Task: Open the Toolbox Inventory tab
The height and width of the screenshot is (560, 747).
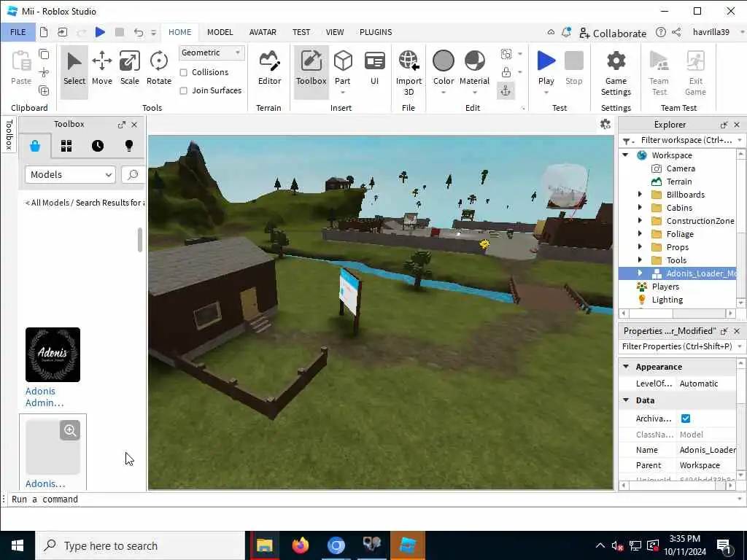Action: point(66,146)
